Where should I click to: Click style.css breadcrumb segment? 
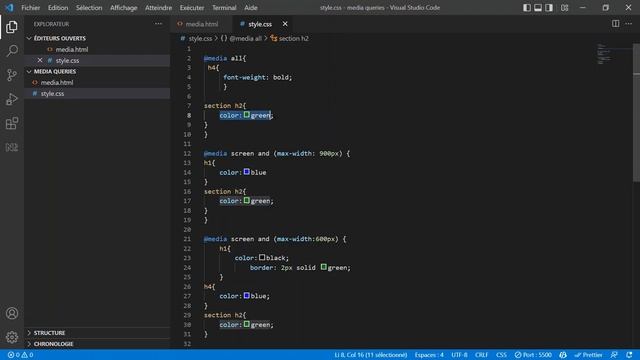[x=200, y=38]
